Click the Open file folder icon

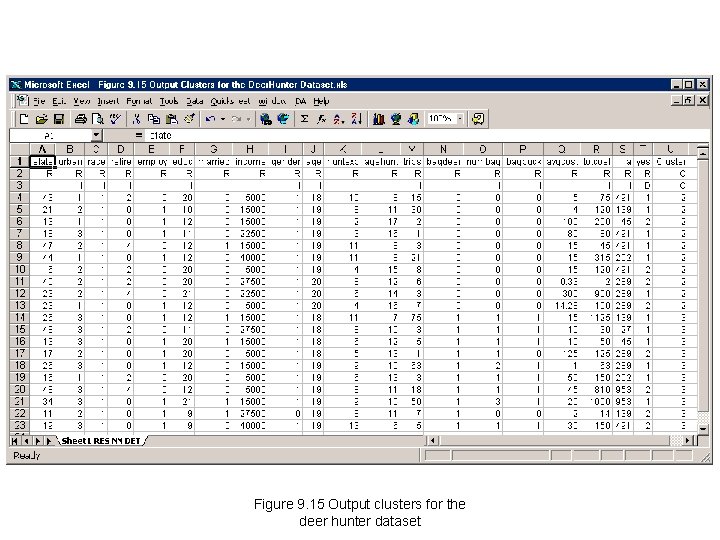[41, 119]
